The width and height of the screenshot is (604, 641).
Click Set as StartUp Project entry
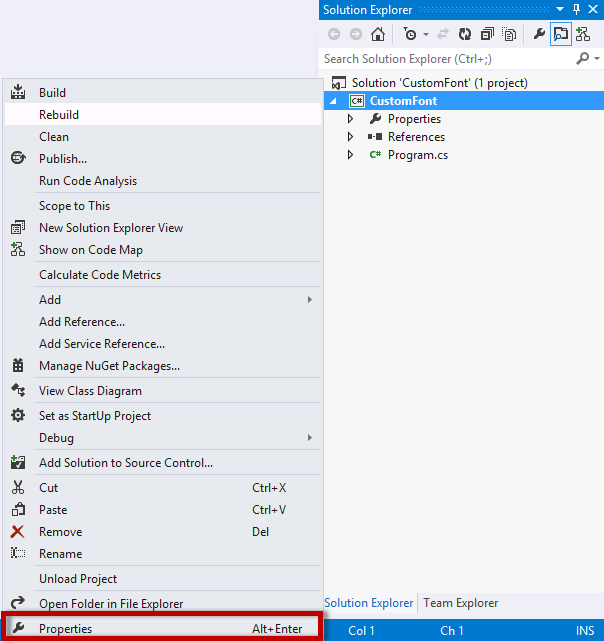click(163, 416)
